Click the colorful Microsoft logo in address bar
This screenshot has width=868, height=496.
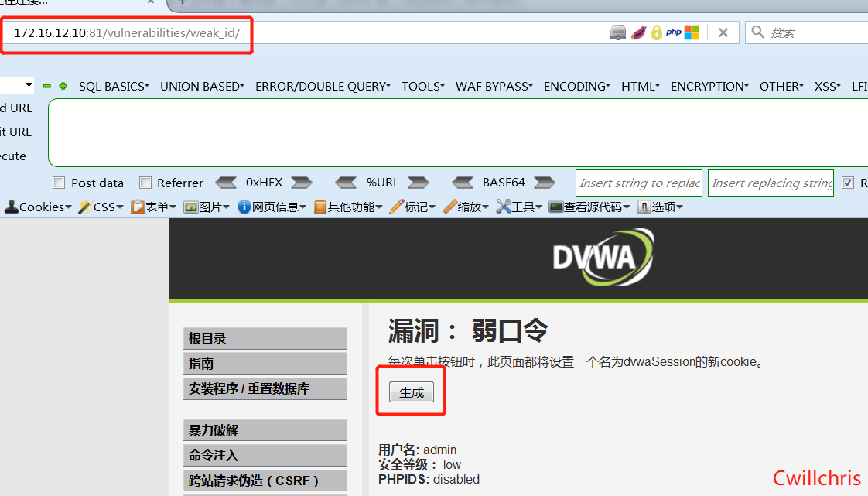691,32
